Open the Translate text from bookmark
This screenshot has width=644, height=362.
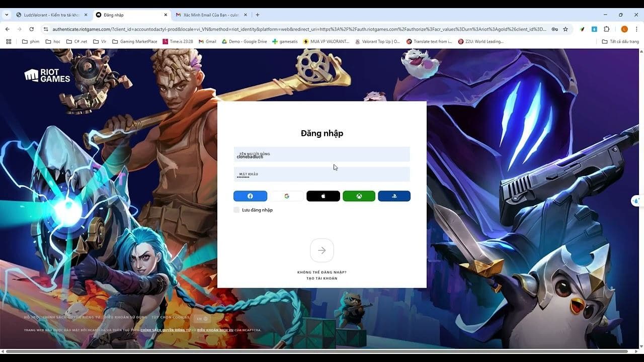point(429,42)
